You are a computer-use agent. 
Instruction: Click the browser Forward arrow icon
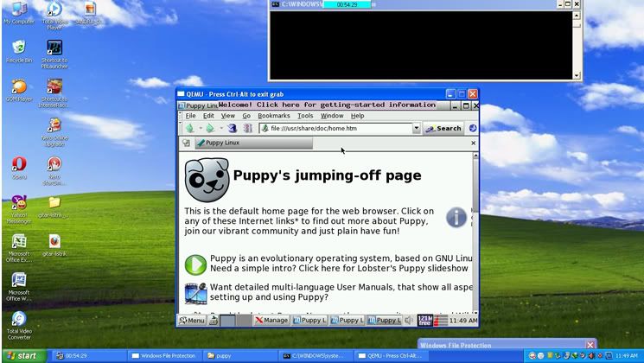coord(210,129)
